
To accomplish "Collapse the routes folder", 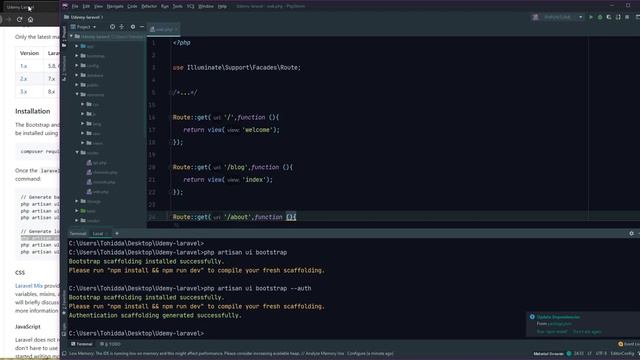I will pyautogui.click(x=77, y=153).
